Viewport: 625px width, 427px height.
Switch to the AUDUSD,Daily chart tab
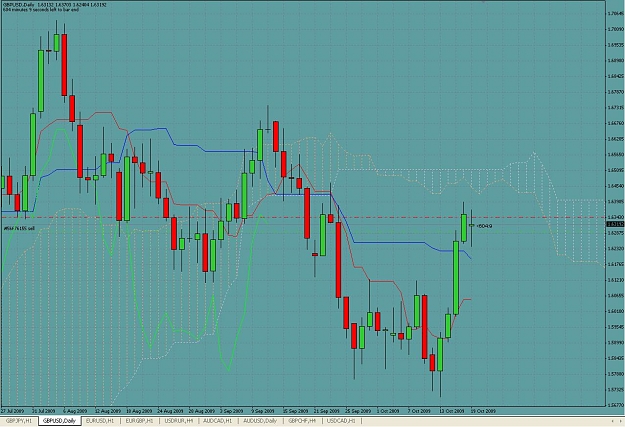[x=260, y=421]
